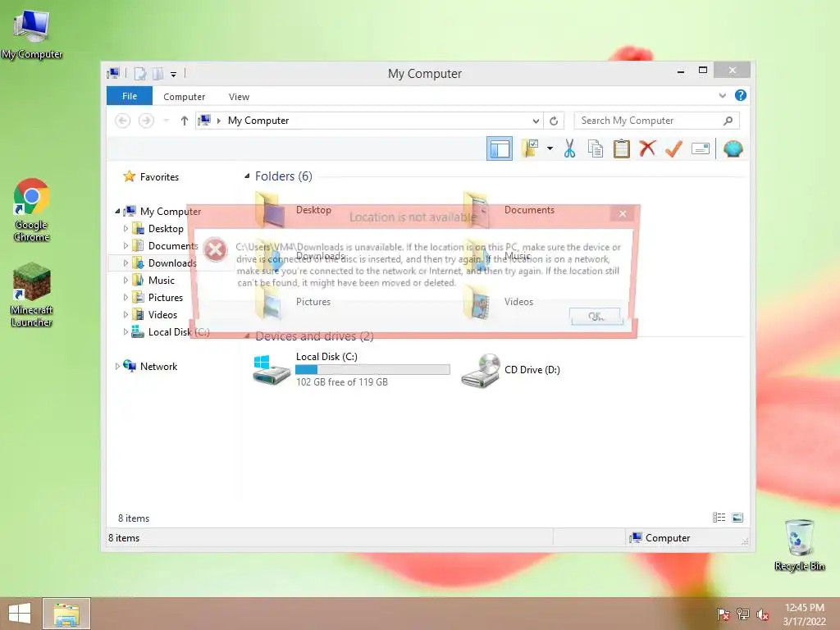Image resolution: width=840 pixels, height=630 pixels.
Task: Open the File tab
Action: [130, 96]
